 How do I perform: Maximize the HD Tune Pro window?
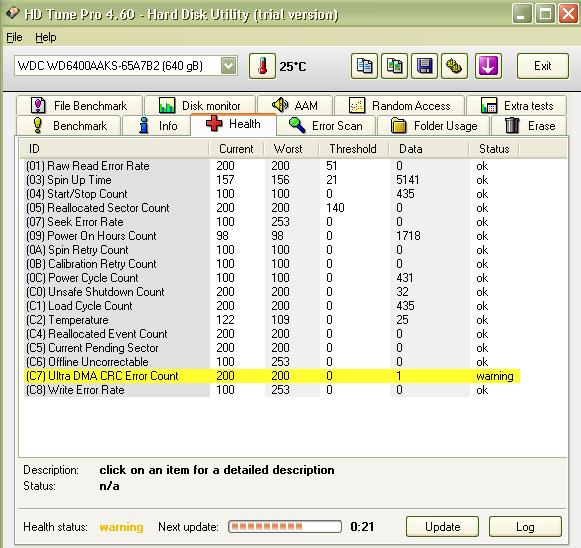click(x=545, y=14)
